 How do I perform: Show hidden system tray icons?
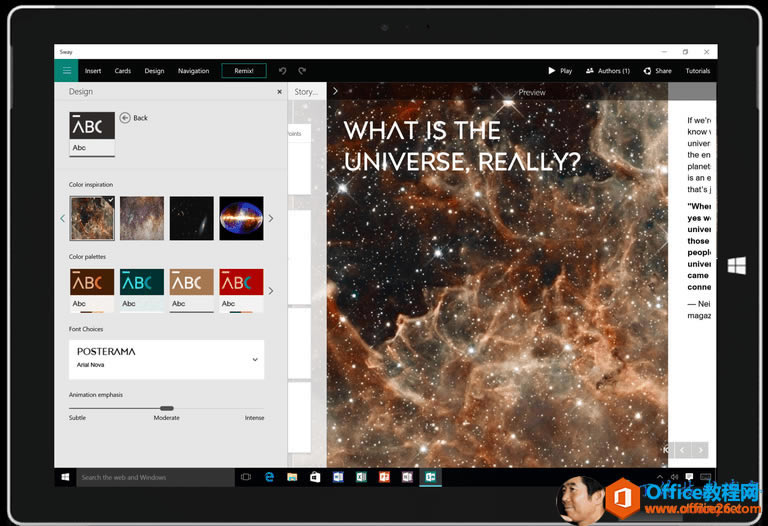coord(660,477)
